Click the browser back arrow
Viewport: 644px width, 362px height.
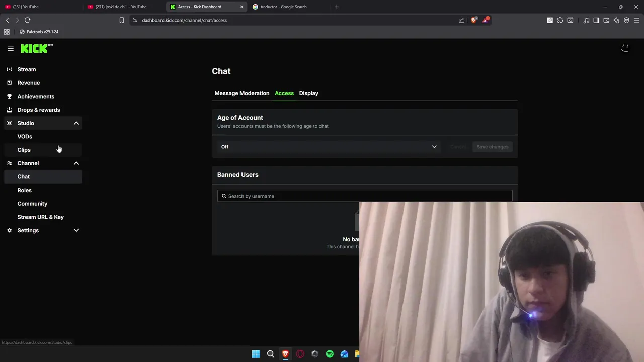point(7,20)
